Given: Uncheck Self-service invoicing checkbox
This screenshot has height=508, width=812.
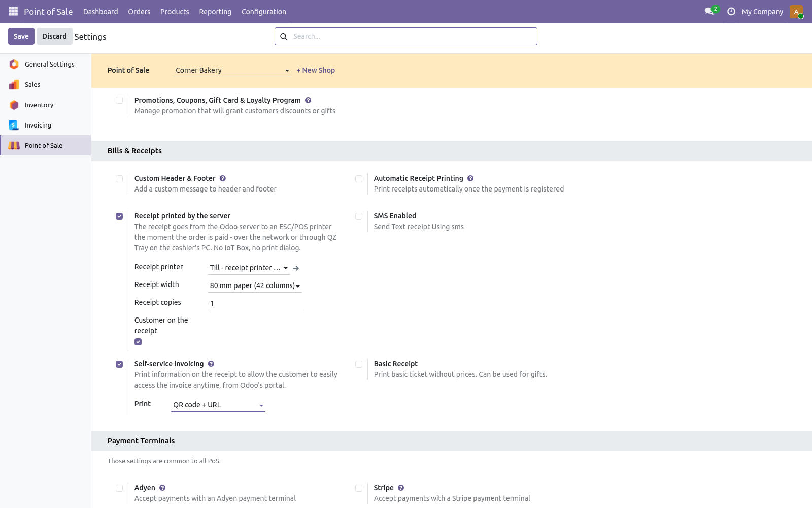Looking at the screenshot, I should pyautogui.click(x=119, y=364).
